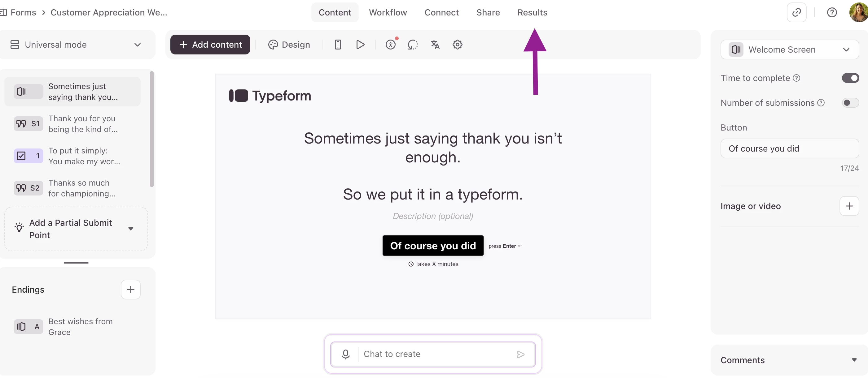The width and height of the screenshot is (868, 378).
Task: Add an image or video
Action: (x=849, y=206)
